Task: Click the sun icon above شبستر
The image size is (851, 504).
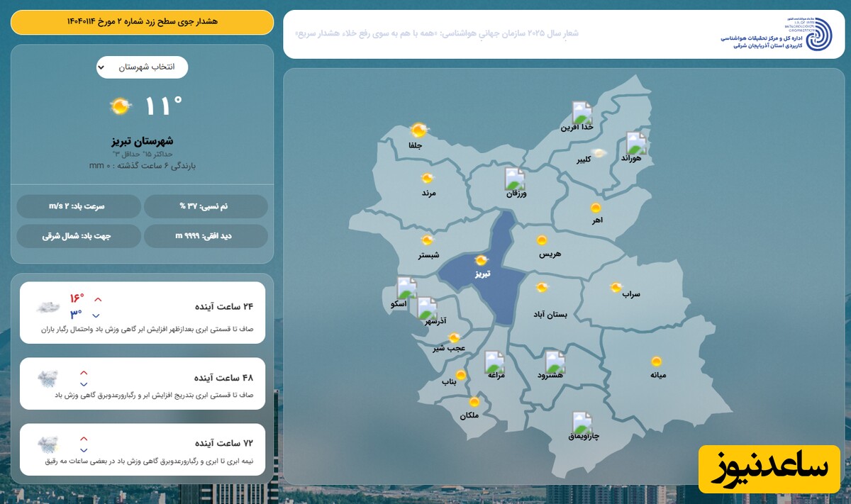Action: [x=427, y=241]
